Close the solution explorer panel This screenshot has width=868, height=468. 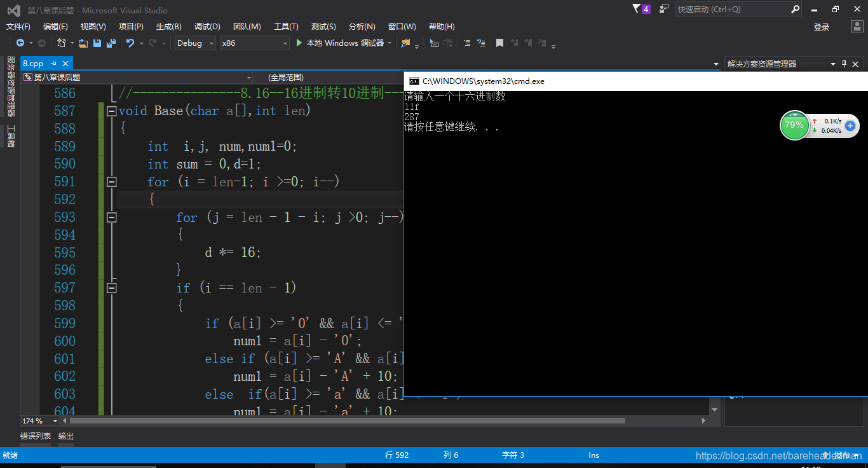click(x=856, y=64)
